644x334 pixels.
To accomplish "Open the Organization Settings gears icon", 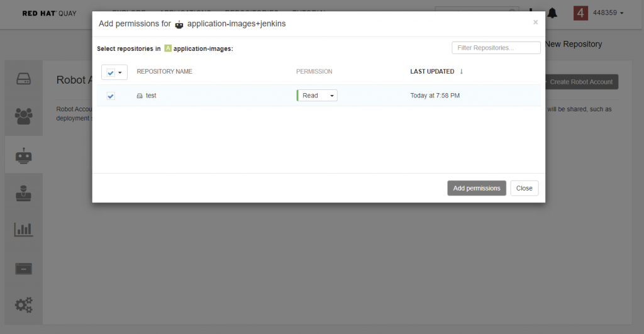I will click(23, 305).
